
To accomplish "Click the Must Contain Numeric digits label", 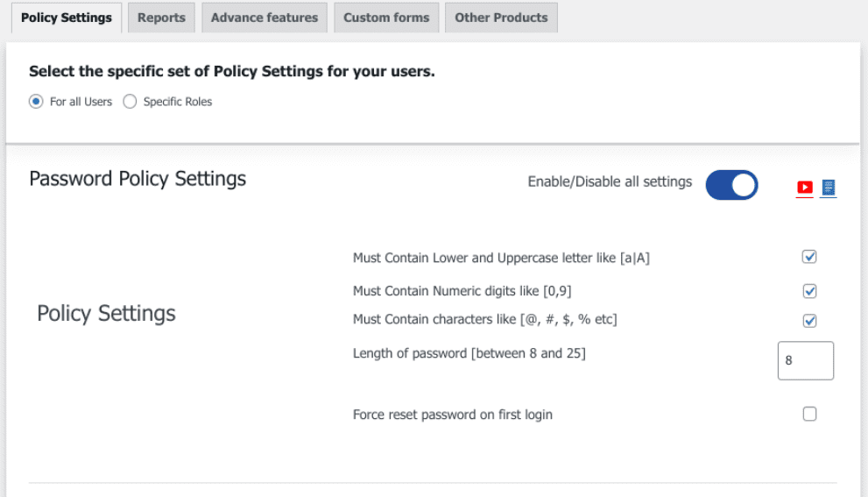I will (462, 291).
